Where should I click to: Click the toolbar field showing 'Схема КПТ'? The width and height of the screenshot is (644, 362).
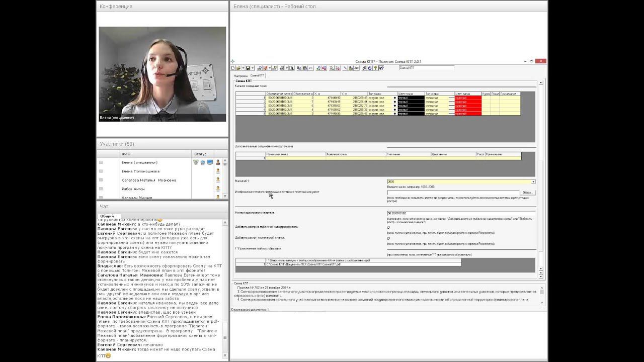pos(426,68)
